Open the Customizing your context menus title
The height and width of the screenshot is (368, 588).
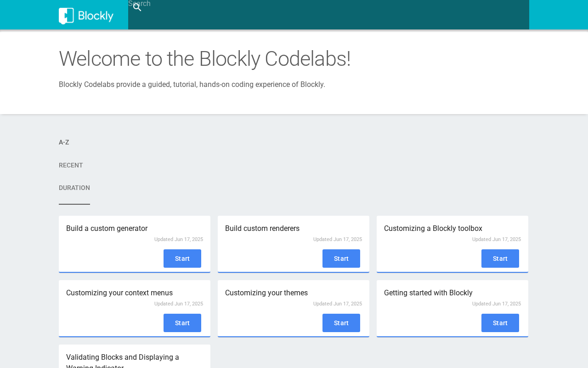[119, 293]
